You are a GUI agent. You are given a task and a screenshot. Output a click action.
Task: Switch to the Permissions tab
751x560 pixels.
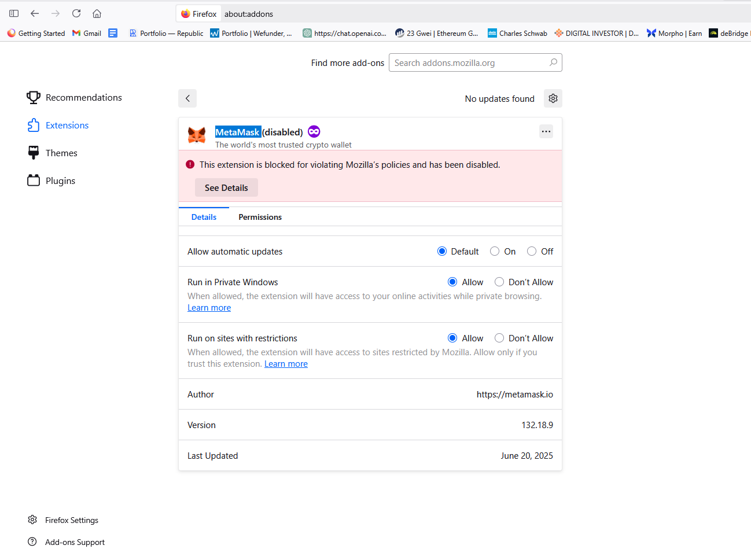(x=260, y=217)
